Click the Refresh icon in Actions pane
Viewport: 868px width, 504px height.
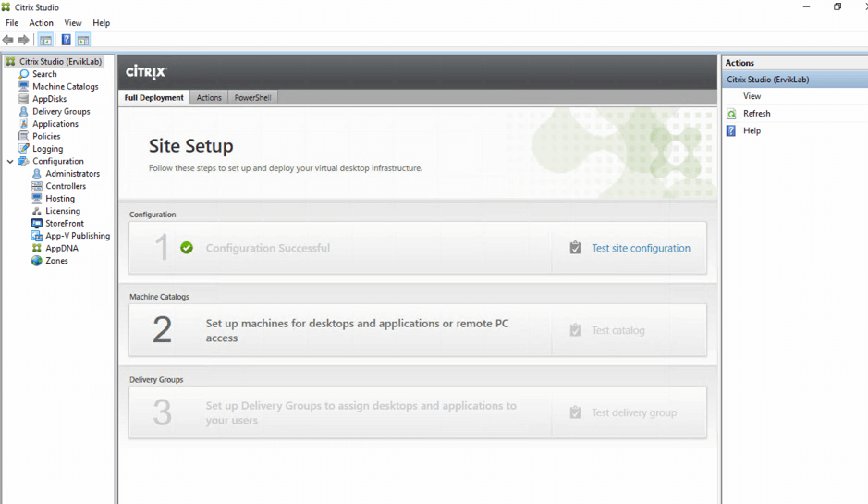(731, 114)
